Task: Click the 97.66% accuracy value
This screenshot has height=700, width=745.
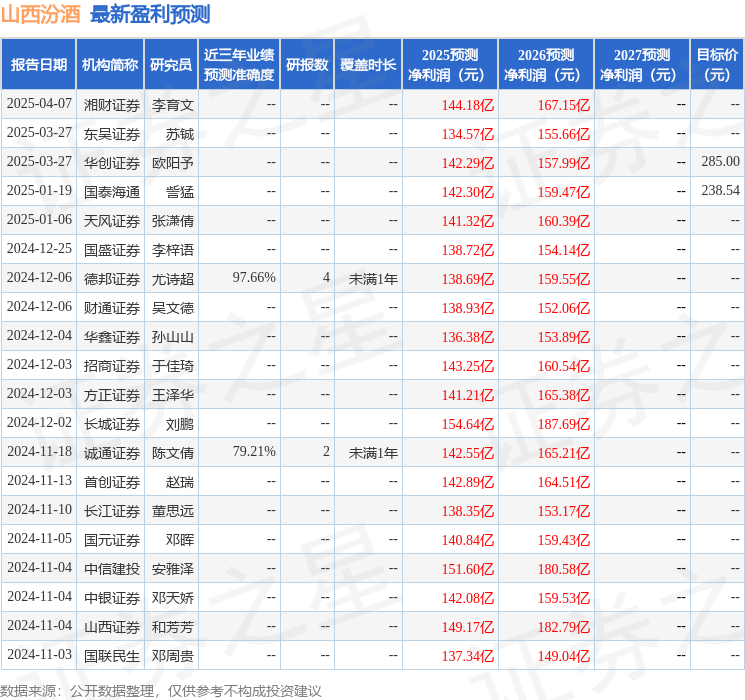Action: coord(253,278)
